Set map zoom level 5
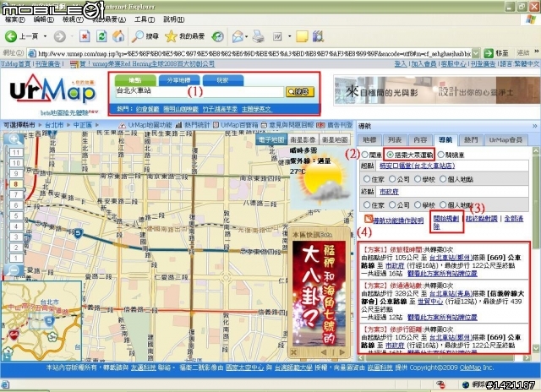 pyautogui.click(x=16, y=215)
